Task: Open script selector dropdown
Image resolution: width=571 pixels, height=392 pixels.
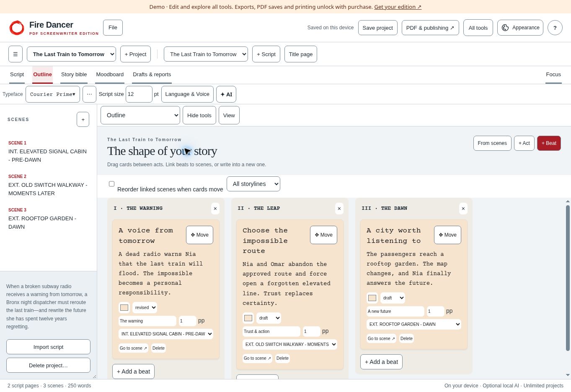Action: 206,54
